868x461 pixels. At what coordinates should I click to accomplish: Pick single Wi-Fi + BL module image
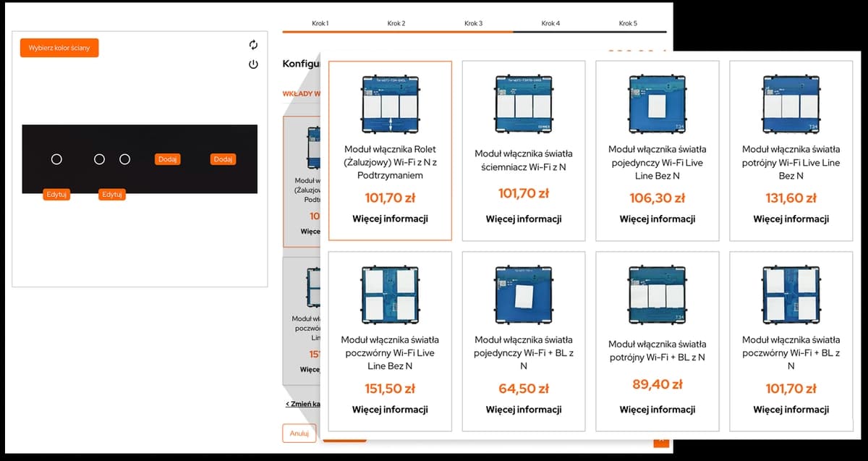coord(523,295)
